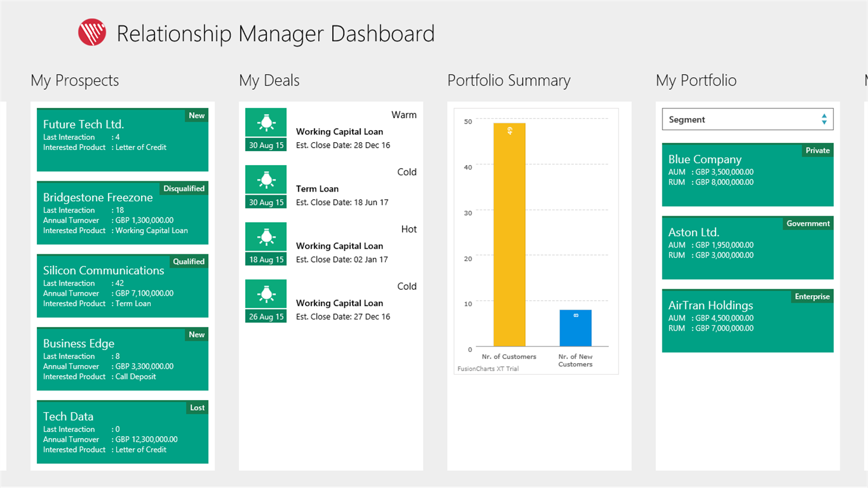868x488 pixels.
Task: Click the yellow Nr. of Customers bar
Action: coord(509,235)
